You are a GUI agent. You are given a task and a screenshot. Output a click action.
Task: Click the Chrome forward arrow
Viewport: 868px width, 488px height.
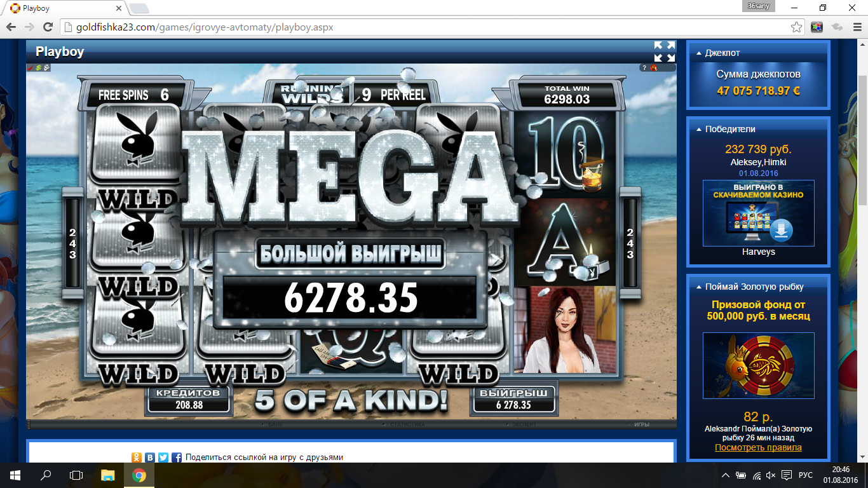(29, 27)
